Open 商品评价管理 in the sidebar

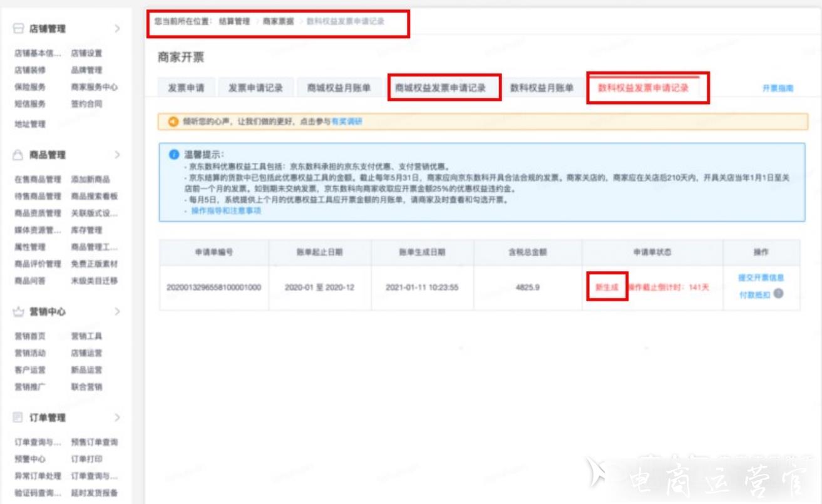(38, 264)
